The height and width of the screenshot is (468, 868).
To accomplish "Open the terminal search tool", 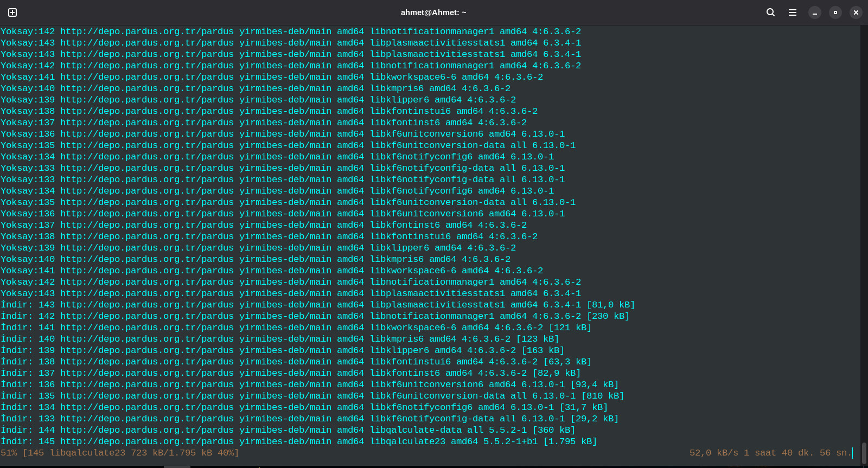I will click(770, 12).
